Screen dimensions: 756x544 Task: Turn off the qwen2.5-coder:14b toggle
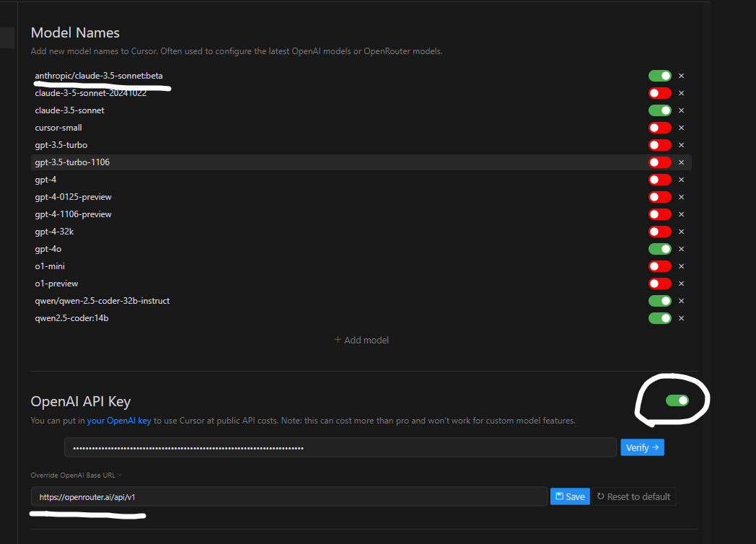click(x=660, y=318)
